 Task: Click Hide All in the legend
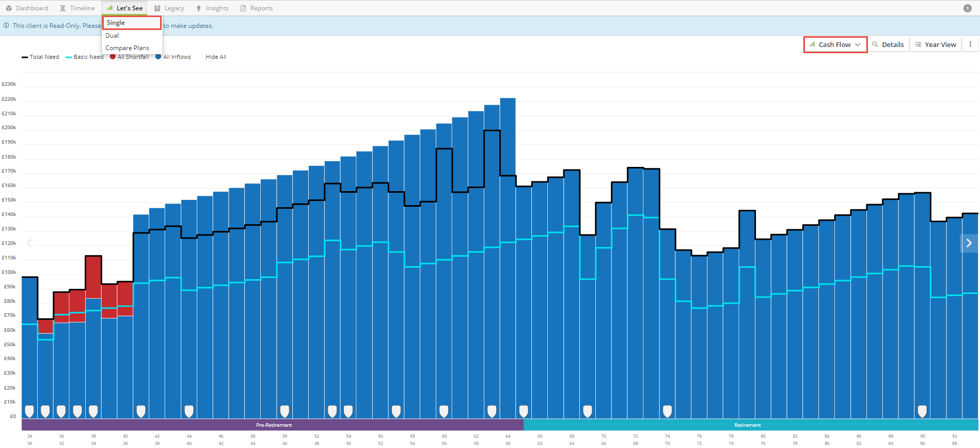click(x=216, y=57)
